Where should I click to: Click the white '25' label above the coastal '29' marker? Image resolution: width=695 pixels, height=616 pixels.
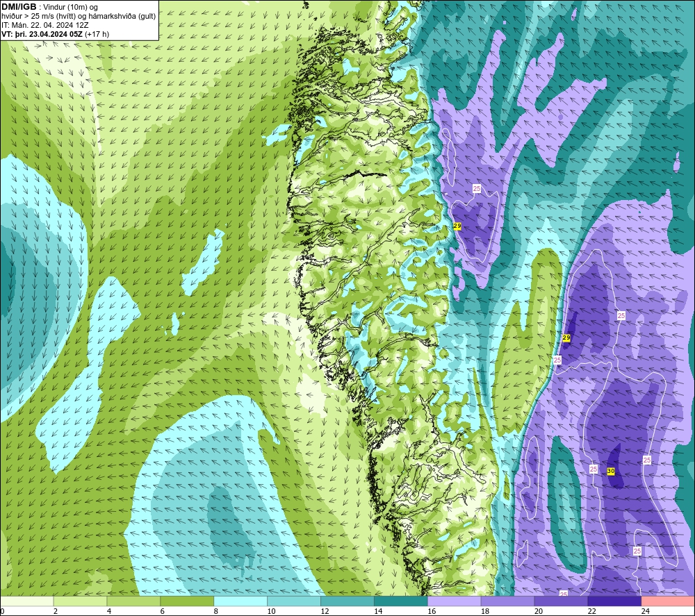(477, 189)
